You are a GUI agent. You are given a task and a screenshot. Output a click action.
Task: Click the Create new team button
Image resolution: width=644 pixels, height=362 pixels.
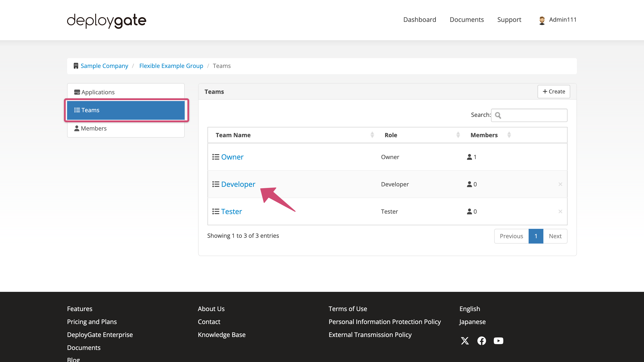point(554,91)
